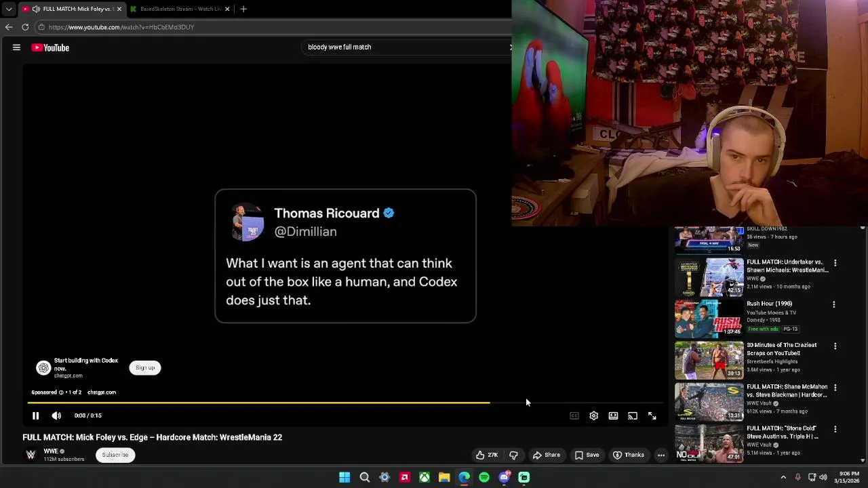Image resolution: width=868 pixels, height=488 pixels.
Task: Open the Xbox app from taskbar
Action: pos(424,477)
